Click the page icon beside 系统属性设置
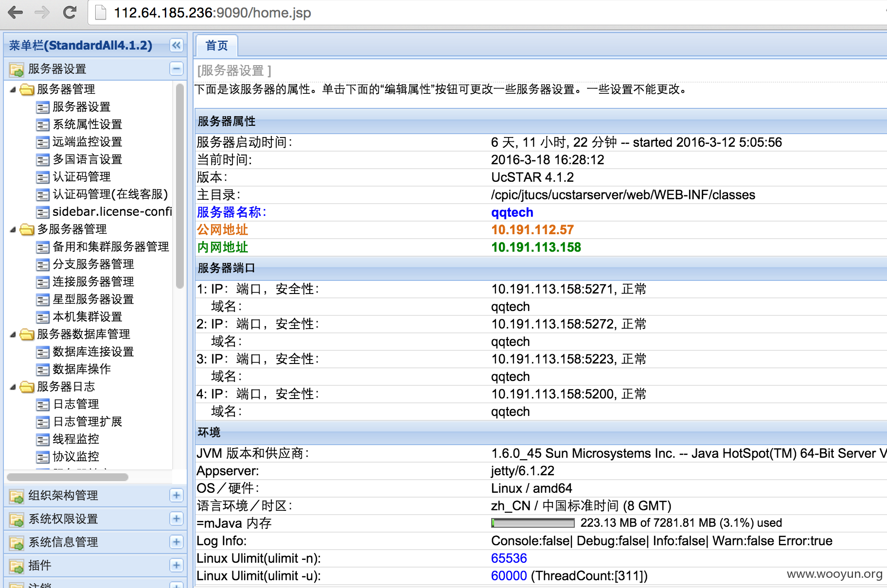This screenshot has height=588, width=887. pyautogui.click(x=43, y=125)
